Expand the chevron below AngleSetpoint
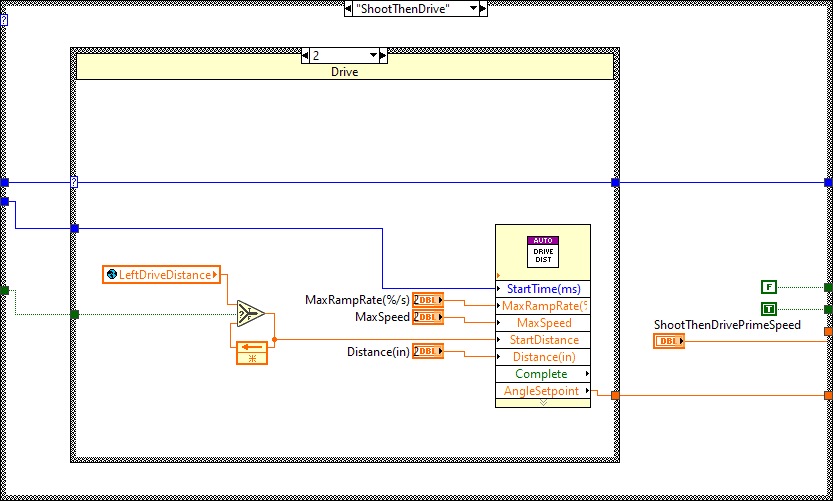The height and width of the screenshot is (501, 833). tap(543, 402)
